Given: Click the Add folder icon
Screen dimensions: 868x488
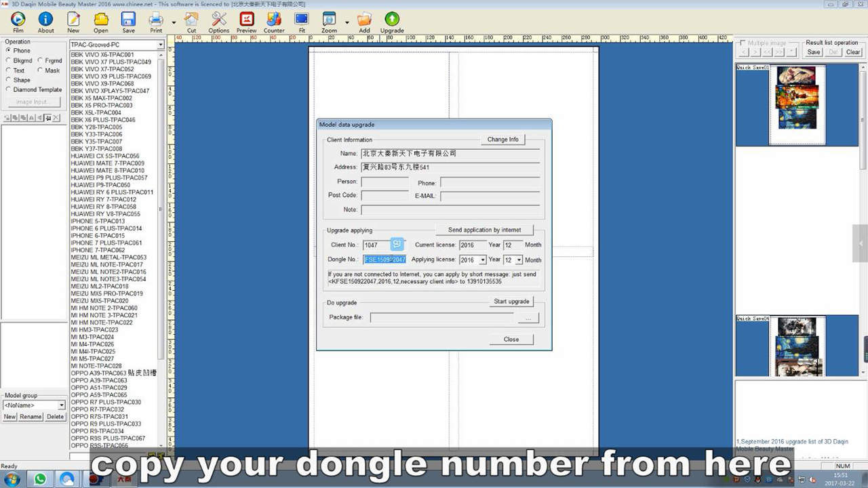Looking at the screenshot, I should (364, 22).
